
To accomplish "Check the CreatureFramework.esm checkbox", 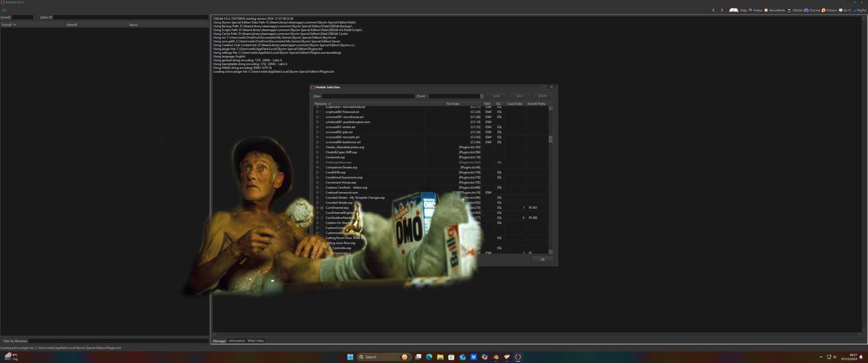I will tap(322, 193).
